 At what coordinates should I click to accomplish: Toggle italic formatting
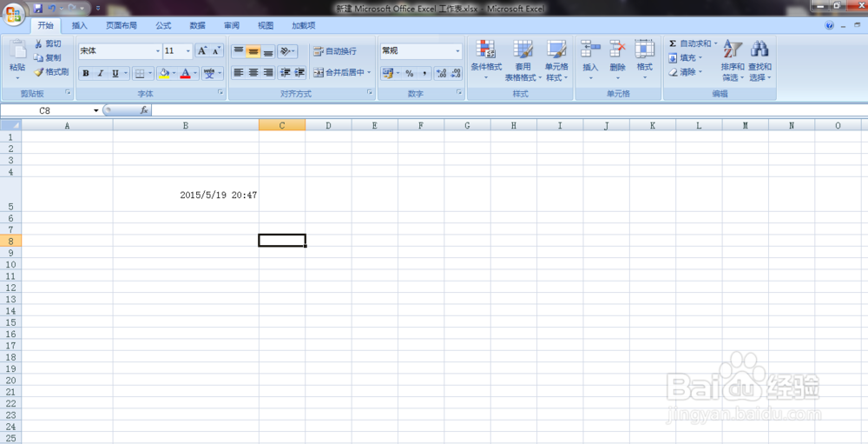click(100, 73)
